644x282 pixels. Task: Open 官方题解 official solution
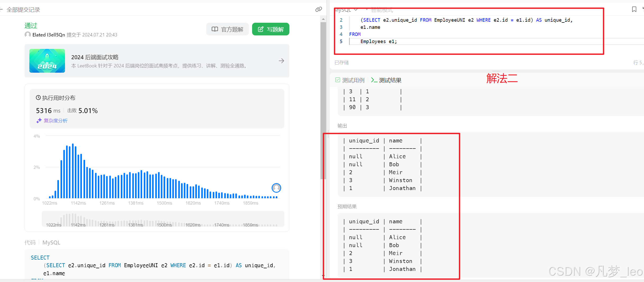pos(227,29)
